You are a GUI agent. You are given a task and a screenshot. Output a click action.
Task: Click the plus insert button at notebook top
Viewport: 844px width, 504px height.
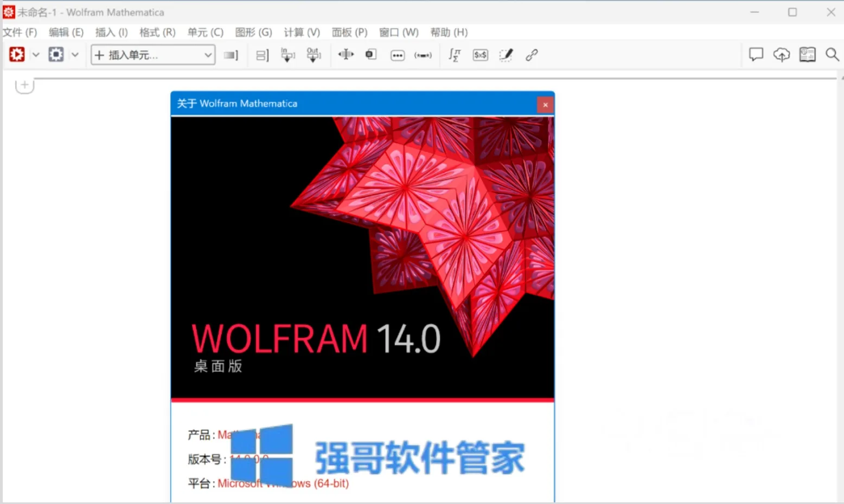(24, 85)
